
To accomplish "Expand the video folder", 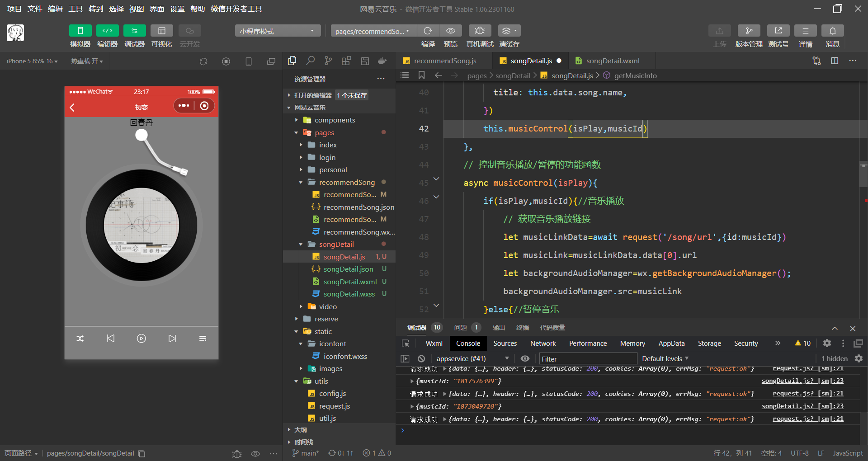I will (328, 306).
